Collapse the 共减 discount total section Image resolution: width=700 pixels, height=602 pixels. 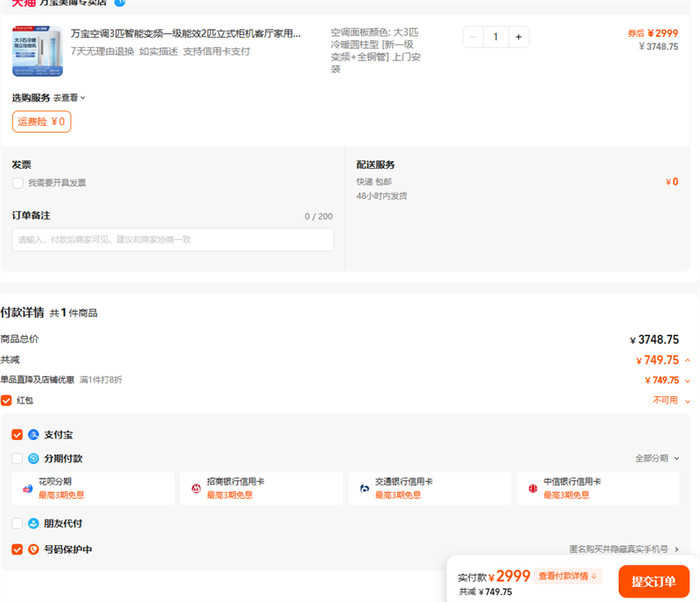688,360
